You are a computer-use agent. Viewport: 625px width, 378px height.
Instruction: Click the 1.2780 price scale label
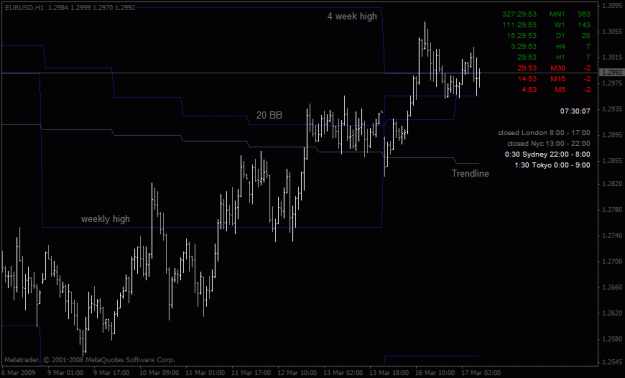[613, 210]
